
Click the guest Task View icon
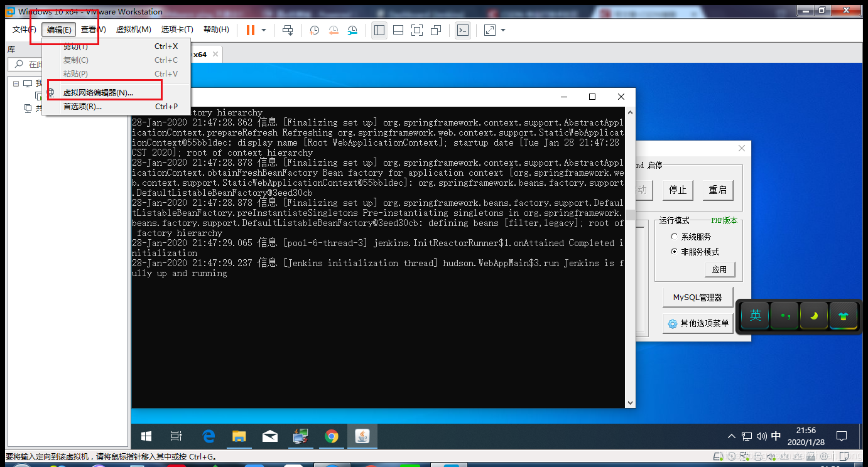click(x=176, y=436)
